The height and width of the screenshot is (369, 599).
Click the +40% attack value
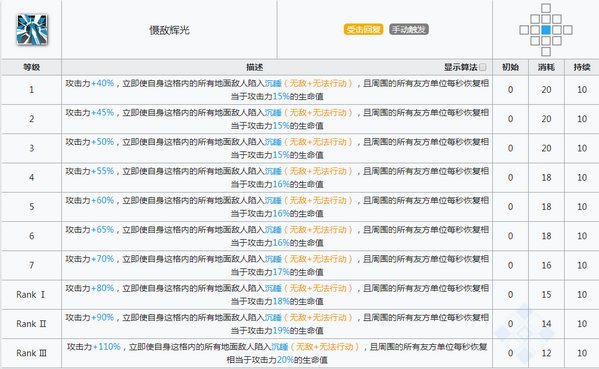[102, 83]
